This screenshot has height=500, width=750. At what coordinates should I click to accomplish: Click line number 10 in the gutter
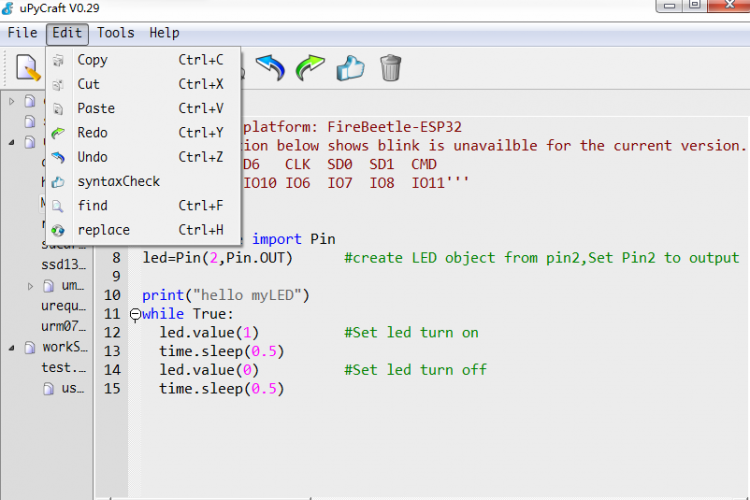coord(112,295)
